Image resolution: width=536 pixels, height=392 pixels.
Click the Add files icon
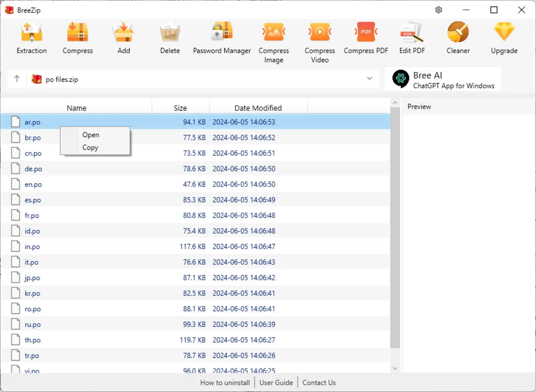point(123,32)
